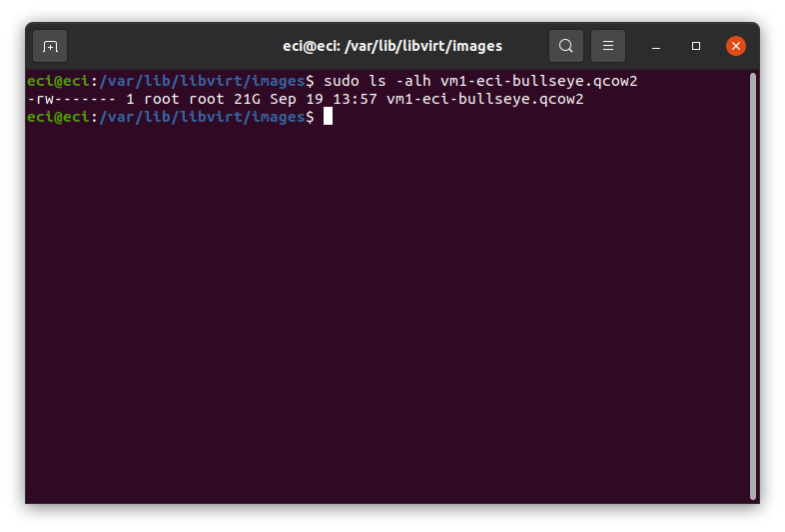Minimize the terminal window
Image resolution: width=785 pixels, height=532 pixels.
pos(656,46)
